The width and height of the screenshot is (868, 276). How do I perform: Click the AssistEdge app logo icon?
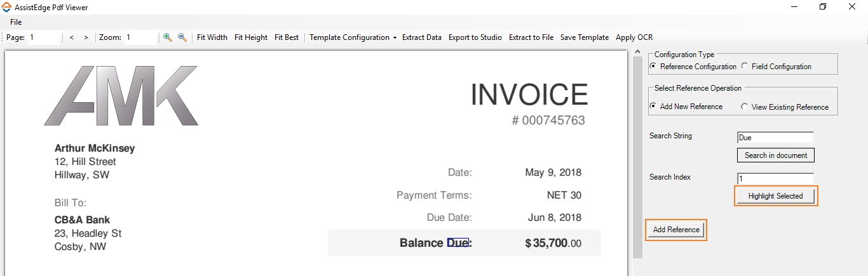(x=7, y=7)
